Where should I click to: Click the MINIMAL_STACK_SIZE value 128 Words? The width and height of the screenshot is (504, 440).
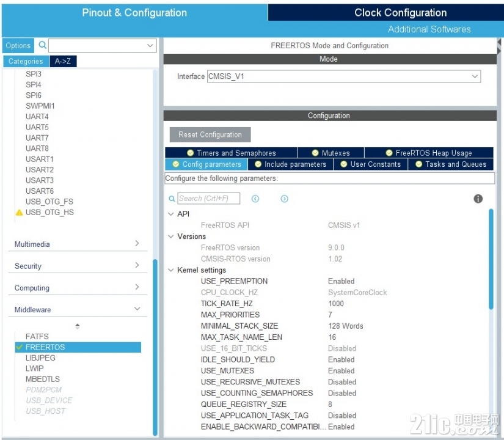346,326
